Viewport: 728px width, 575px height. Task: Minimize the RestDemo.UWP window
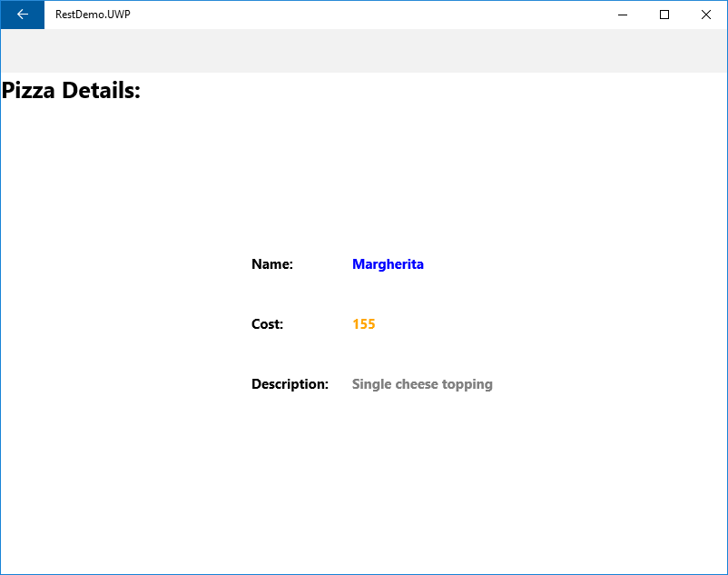(623, 15)
